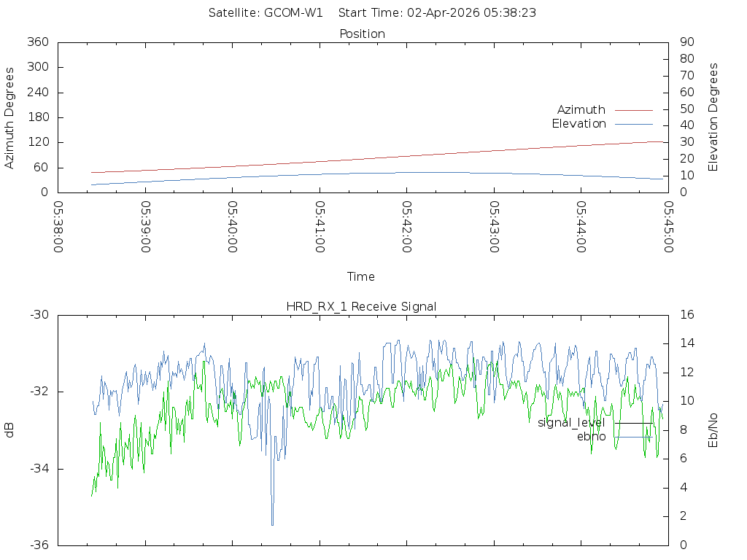This screenshot has height=560, width=747.
Task: Click the Eb/No axis label
Action: coord(713,429)
